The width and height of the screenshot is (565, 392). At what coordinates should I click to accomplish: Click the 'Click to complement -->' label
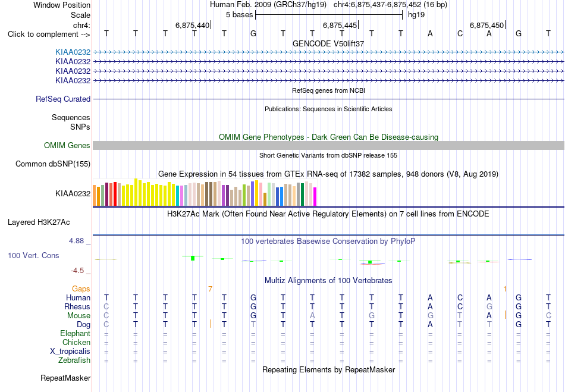click(x=49, y=35)
